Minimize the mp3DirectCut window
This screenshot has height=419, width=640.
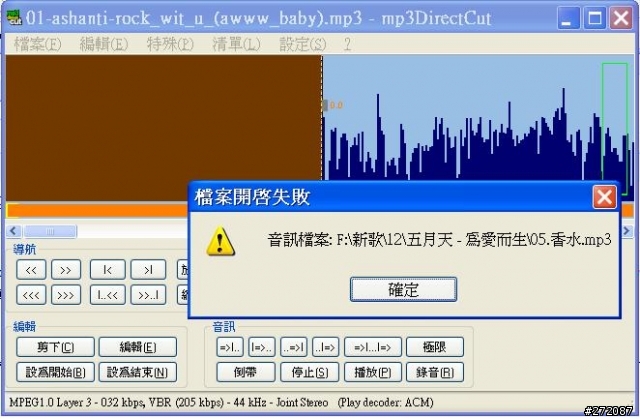(568, 18)
